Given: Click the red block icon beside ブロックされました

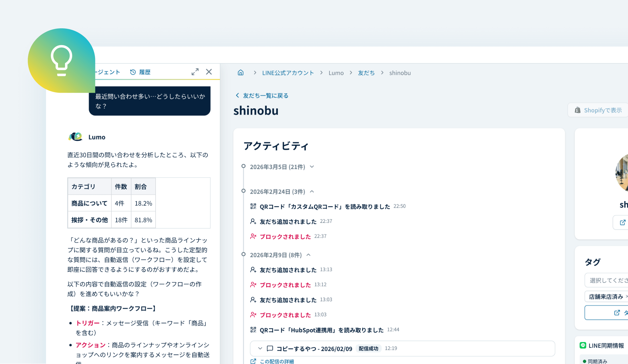Looking at the screenshot, I should (253, 236).
